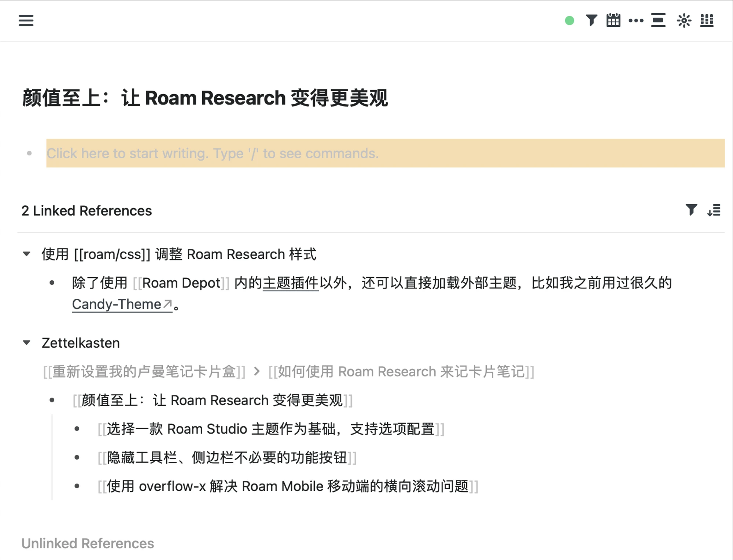The image size is (733, 560).
Task: Collapse the roam/css reference group
Action: [26, 254]
